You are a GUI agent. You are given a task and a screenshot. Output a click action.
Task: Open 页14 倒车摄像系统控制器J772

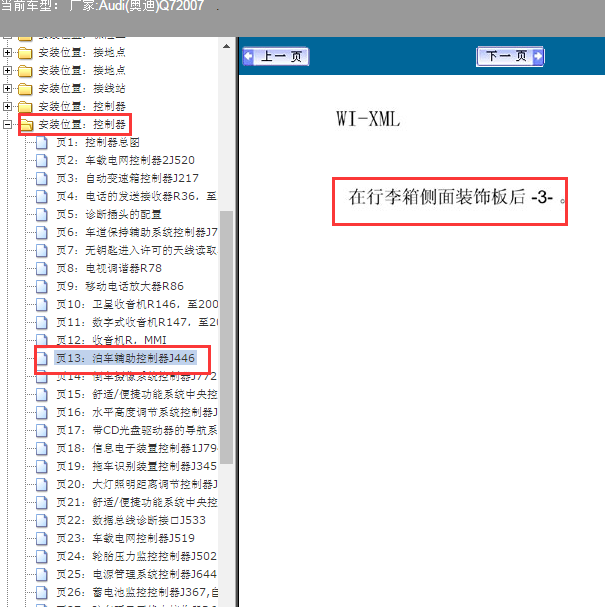pos(136,376)
